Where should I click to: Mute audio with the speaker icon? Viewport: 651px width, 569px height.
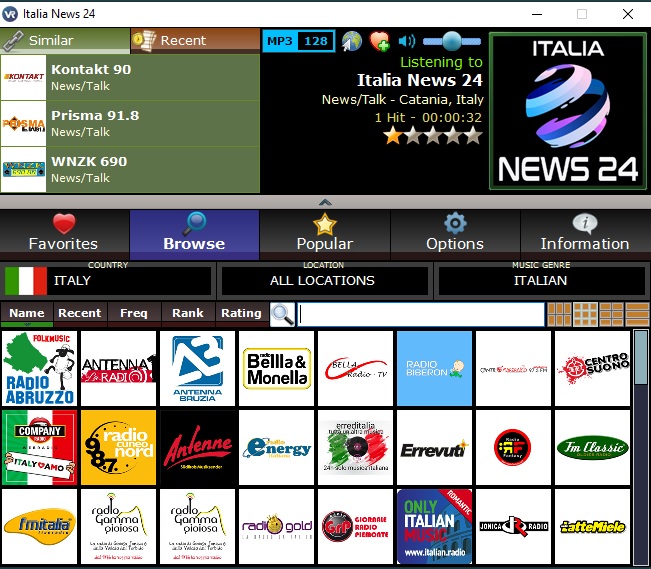[406, 41]
